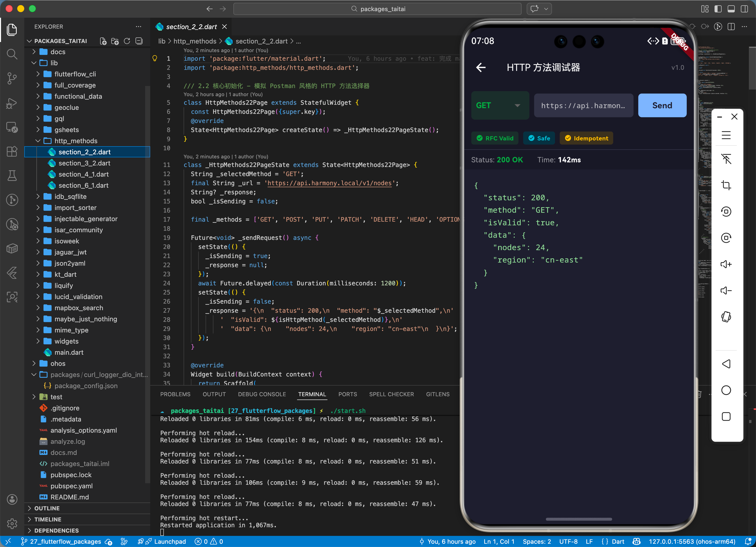Open the Source Control view
This screenshot has width=756, height=547.
tap(12, 78)
